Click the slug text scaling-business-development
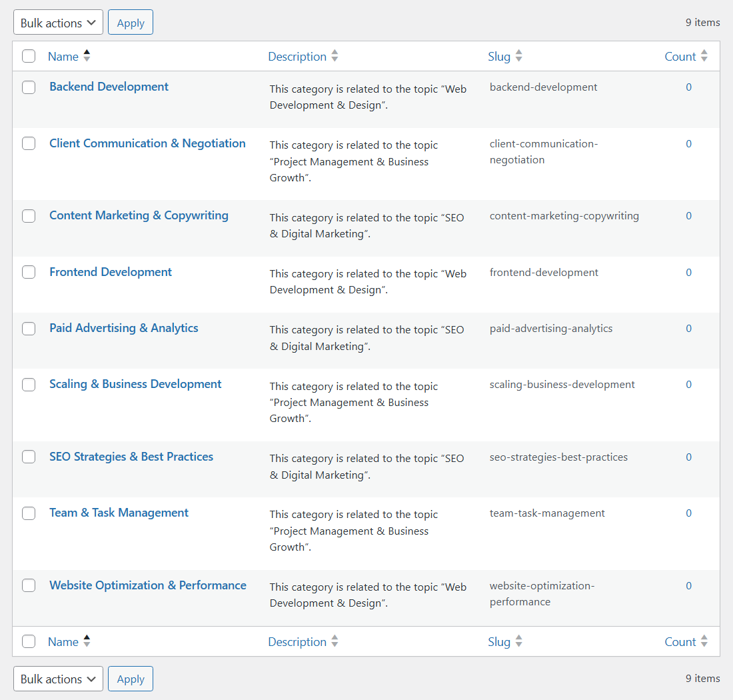This screenshot has height=700, width=733. (x=562, y=385)
